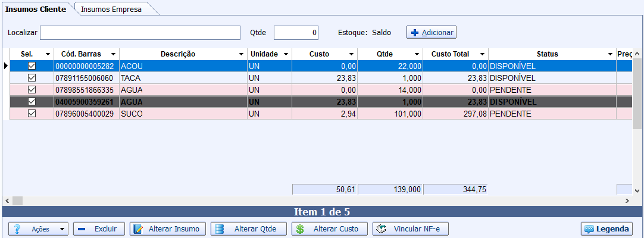Image resolution: width=644 pixels, height=238 pixels.
Task: Open the Cód. Barras column filter dropdown
Action: (112, 54)
